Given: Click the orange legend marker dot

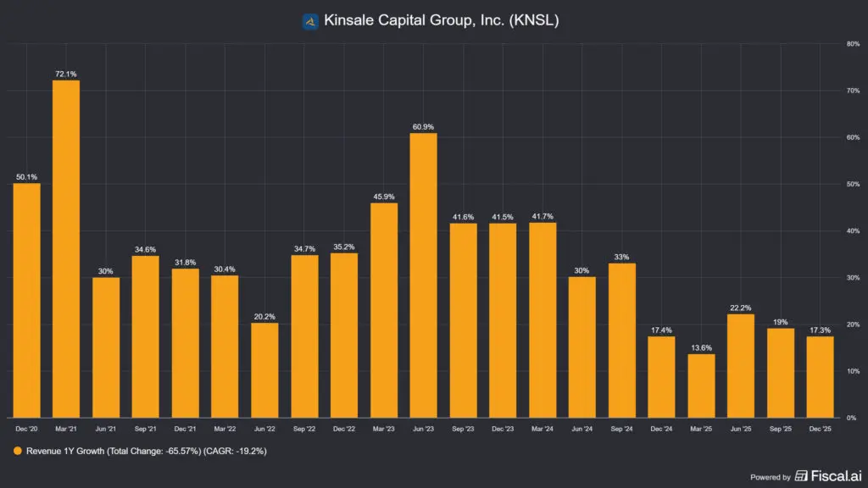Looking at the screenshot, I should coord(19,452).
